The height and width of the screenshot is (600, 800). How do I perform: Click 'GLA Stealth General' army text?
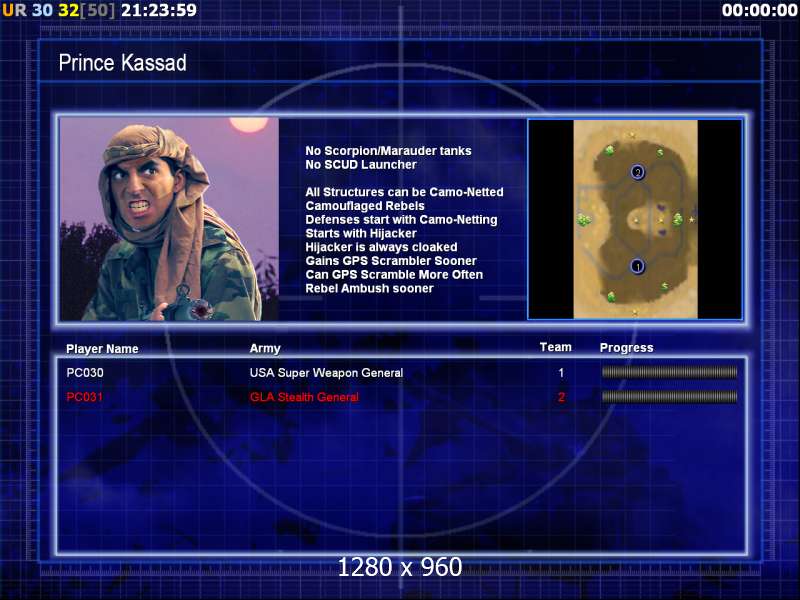pos(304,397)
